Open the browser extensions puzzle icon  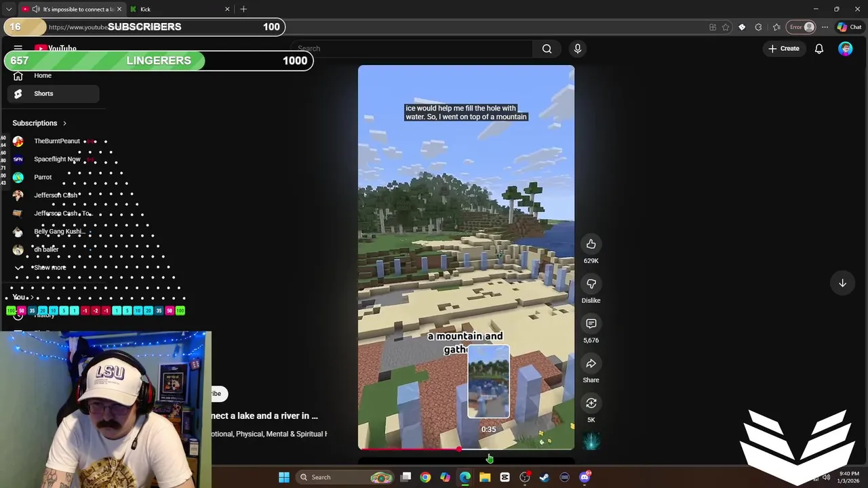click(758, 27)
